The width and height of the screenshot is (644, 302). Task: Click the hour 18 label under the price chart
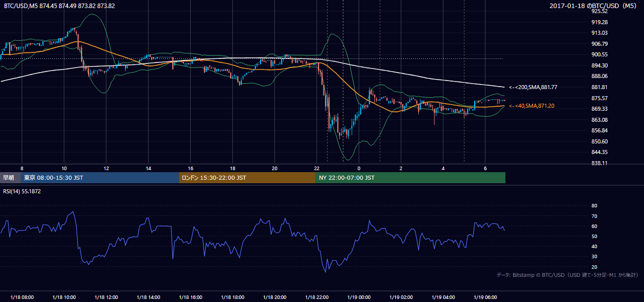tap(232, 168)
